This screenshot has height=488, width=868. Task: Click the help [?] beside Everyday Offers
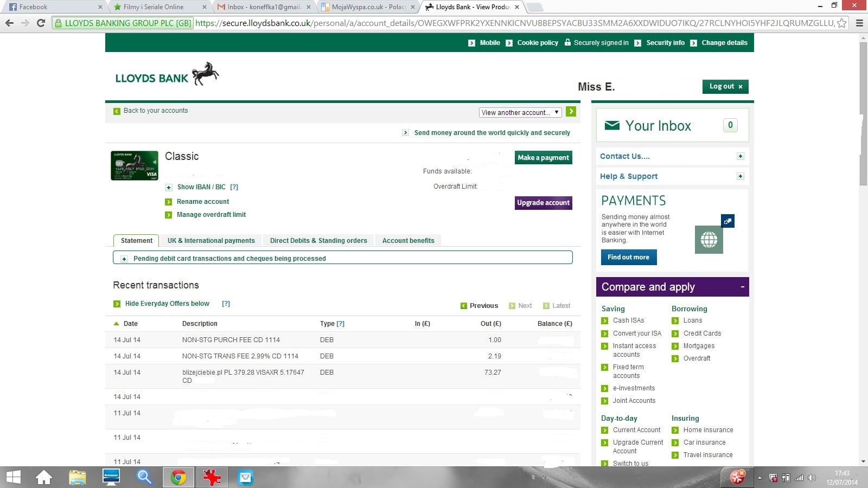pos(226,304)
